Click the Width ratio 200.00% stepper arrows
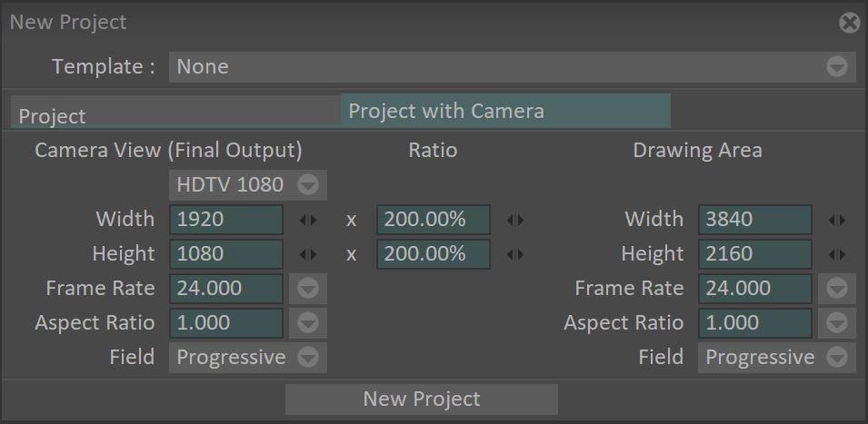This screenshot has height=424, width=868. point(515,220)
